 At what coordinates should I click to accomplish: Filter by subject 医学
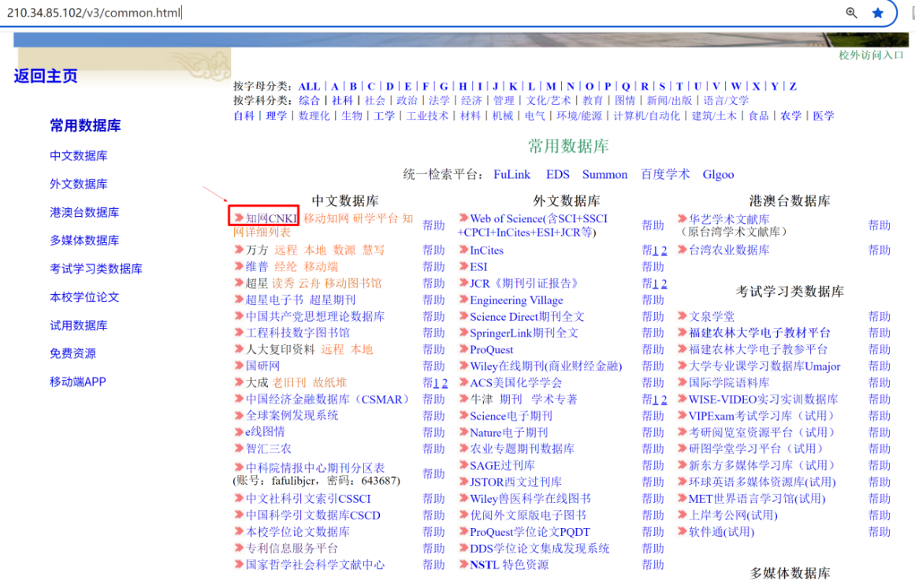click(x=824, y=116)
